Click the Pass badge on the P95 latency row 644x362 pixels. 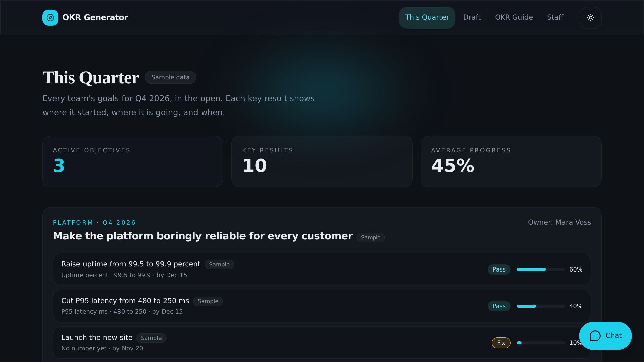point(499,306)
